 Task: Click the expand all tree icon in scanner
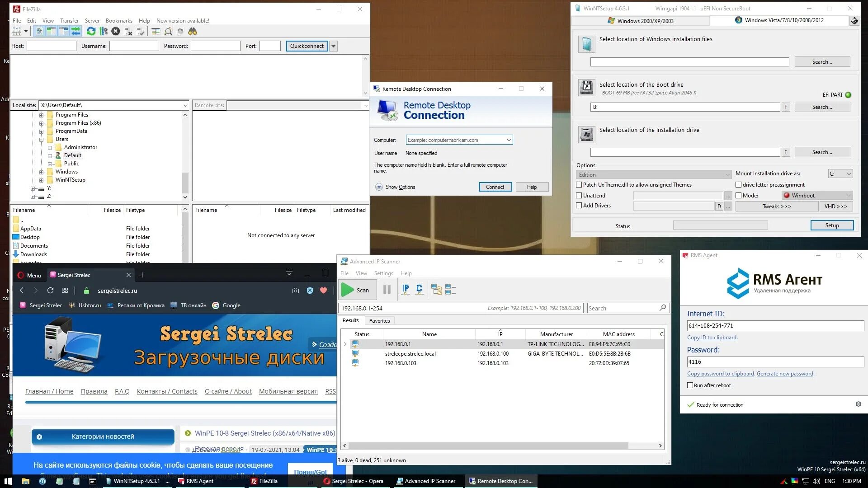click(x=436, y=290)
